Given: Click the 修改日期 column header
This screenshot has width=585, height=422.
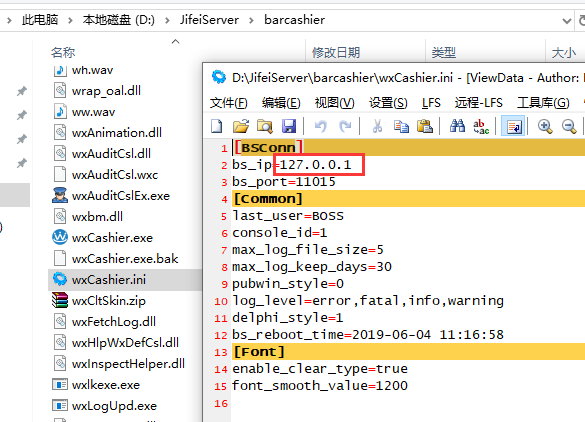Looking at the screenshot, I should (336, 52).
